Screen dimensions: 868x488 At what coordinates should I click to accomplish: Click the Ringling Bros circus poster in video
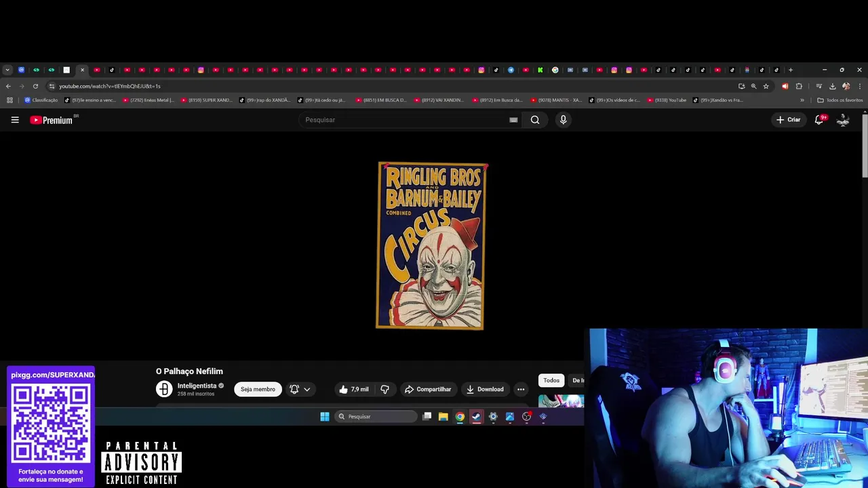431,246
